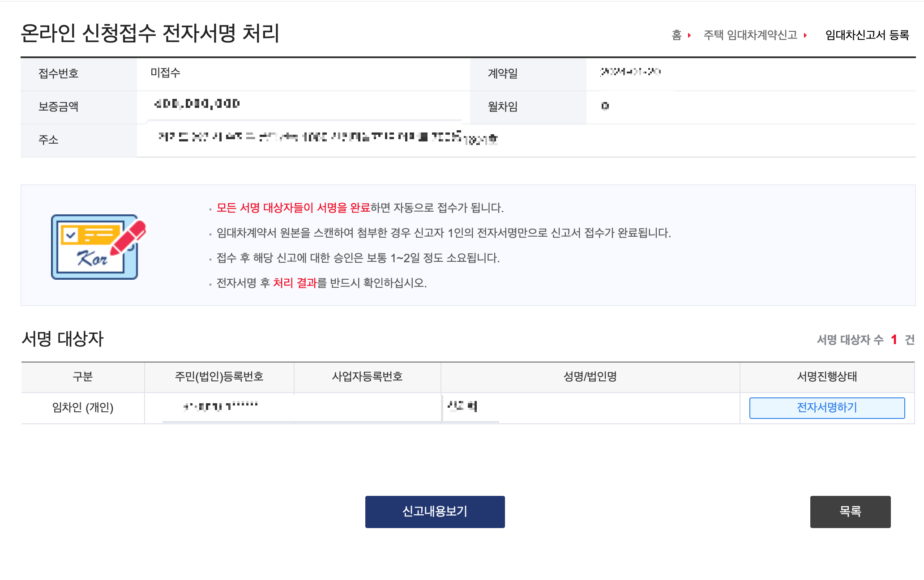The image size is (924, 580).
Task: Click the checkmark box inside the signature illustration
Action: click(69, 236)
